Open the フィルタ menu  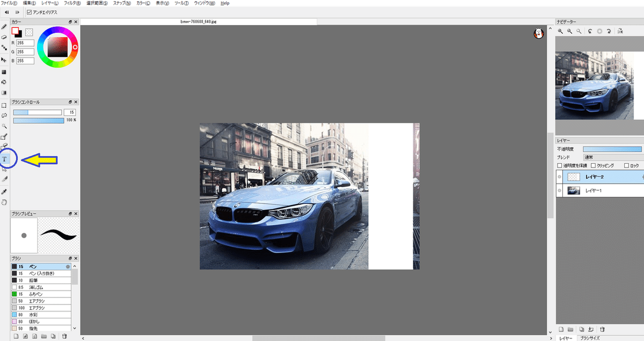[x=73, y=3]
